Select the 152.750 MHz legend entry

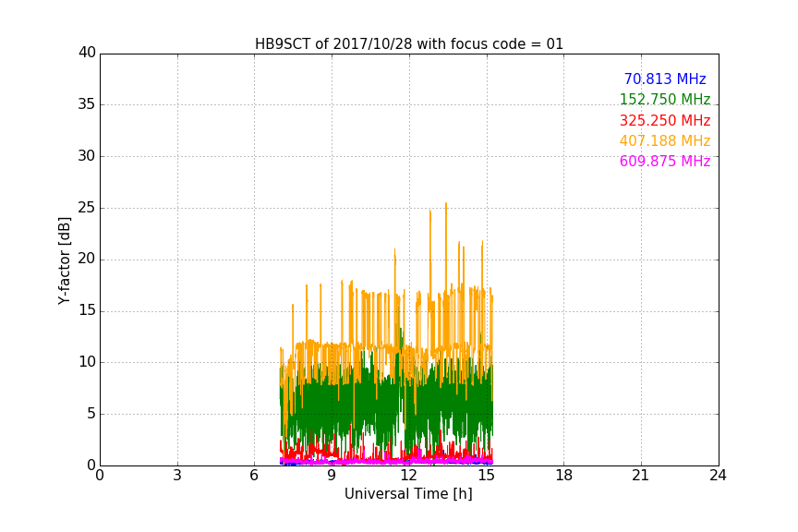click(665, 99)
